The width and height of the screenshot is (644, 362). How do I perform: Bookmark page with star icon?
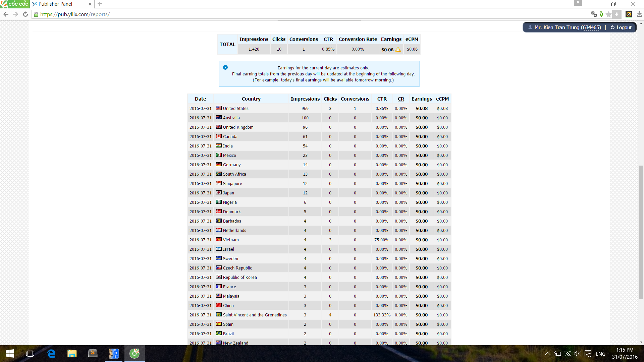[x=608, y=14]
